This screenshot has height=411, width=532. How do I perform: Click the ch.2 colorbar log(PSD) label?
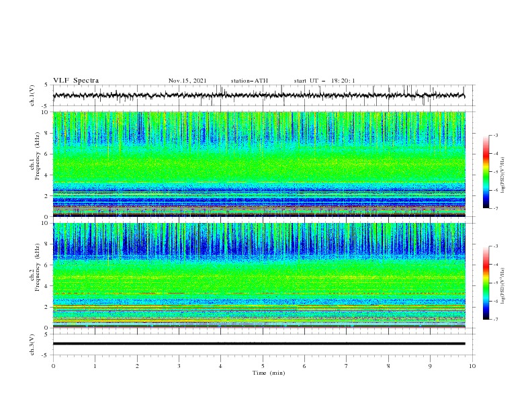coord(503,285)
